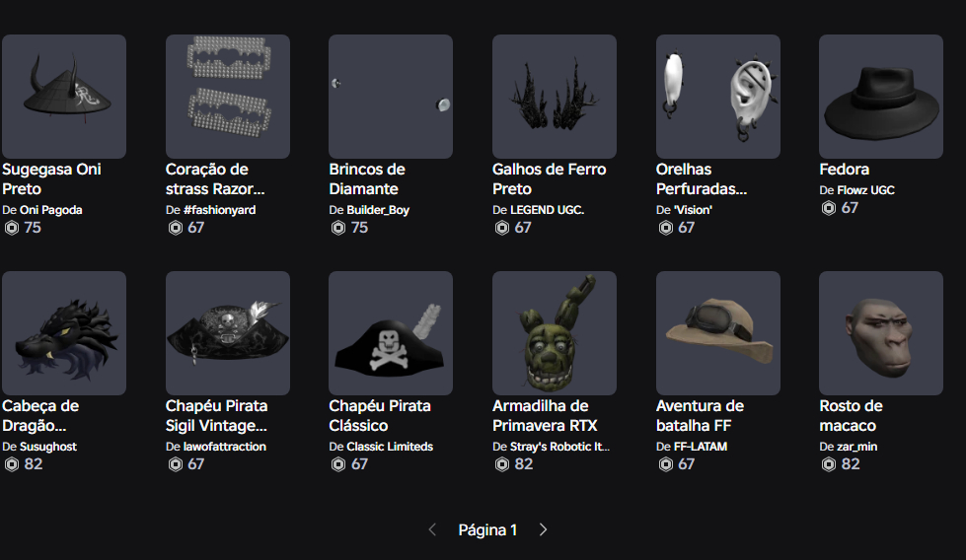Visit creator #fashionyard

pos(219,210)
